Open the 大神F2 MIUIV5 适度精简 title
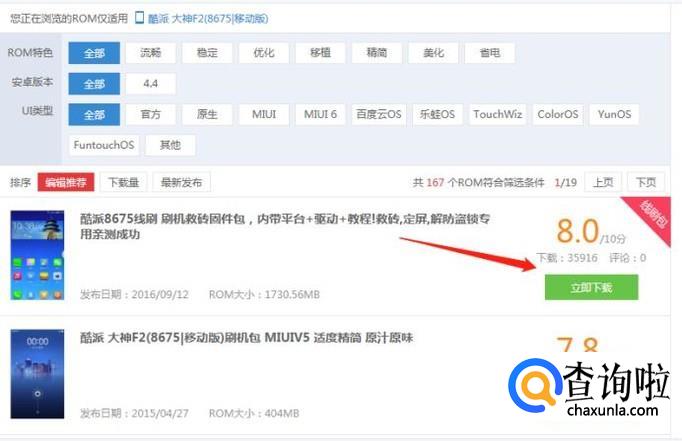This screenshot has height=441, width=682. (246, 338)
